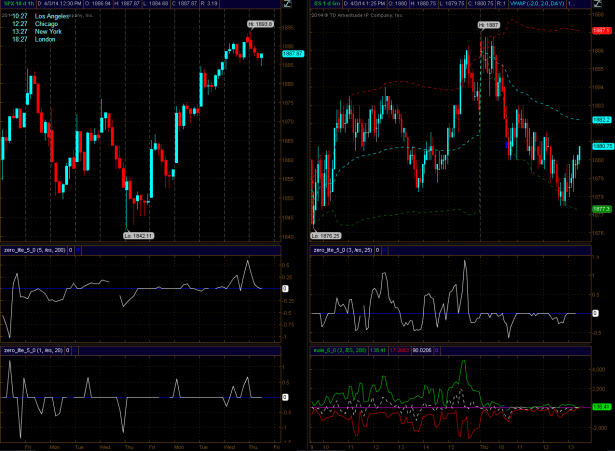Click the white 90.0206 value in mole header
The width and height of the screenshot is (615, 451).
422,350
